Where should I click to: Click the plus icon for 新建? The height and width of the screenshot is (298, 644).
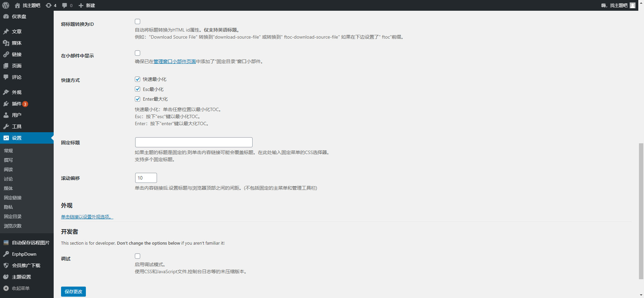[x=81, y=5]
